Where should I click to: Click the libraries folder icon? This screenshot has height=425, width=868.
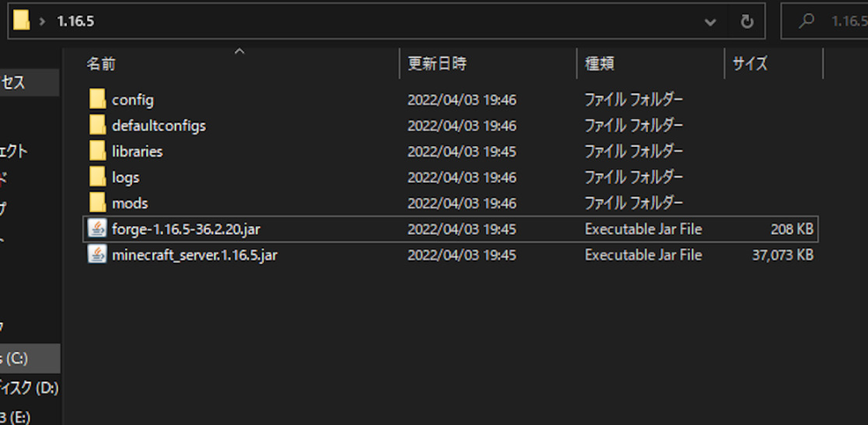[97, 151]
